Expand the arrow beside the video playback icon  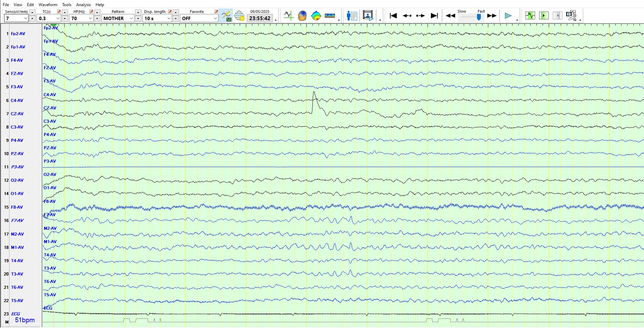380,20
